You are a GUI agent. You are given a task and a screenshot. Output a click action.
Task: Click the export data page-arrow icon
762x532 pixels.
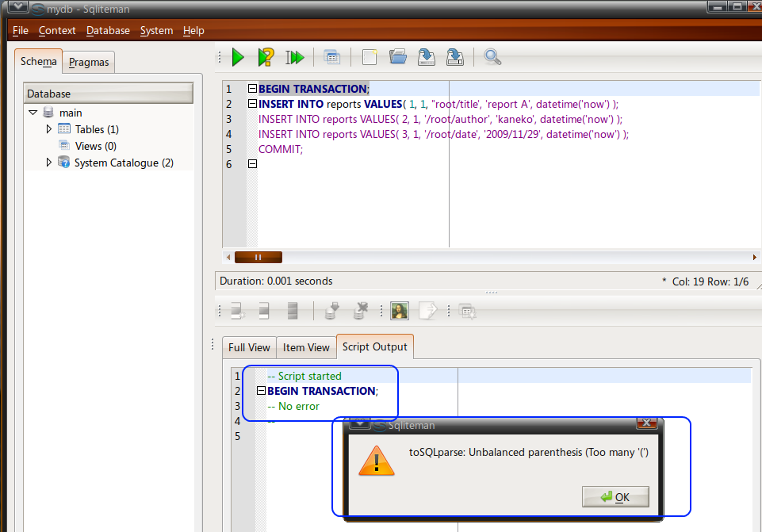[x=427, y=311]
